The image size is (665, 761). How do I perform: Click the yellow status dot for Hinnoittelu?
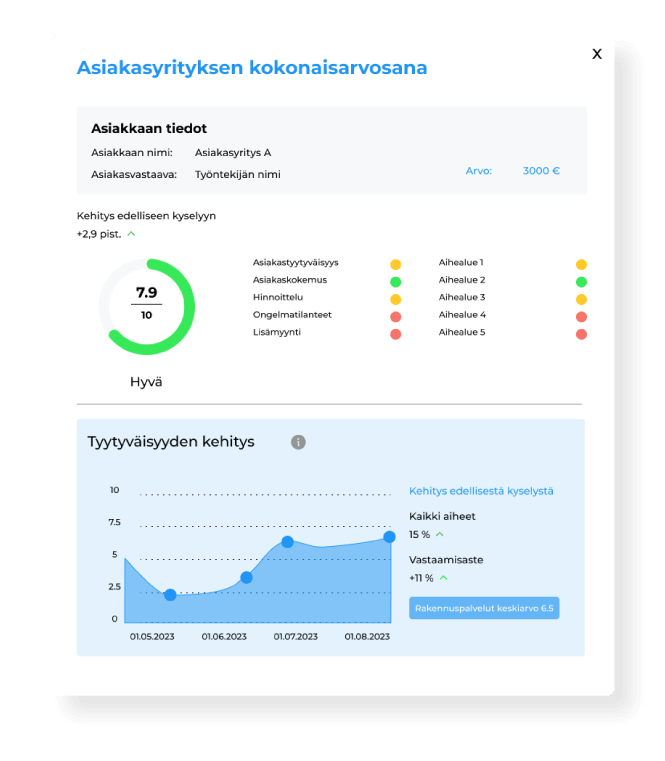tap(396, 299)
